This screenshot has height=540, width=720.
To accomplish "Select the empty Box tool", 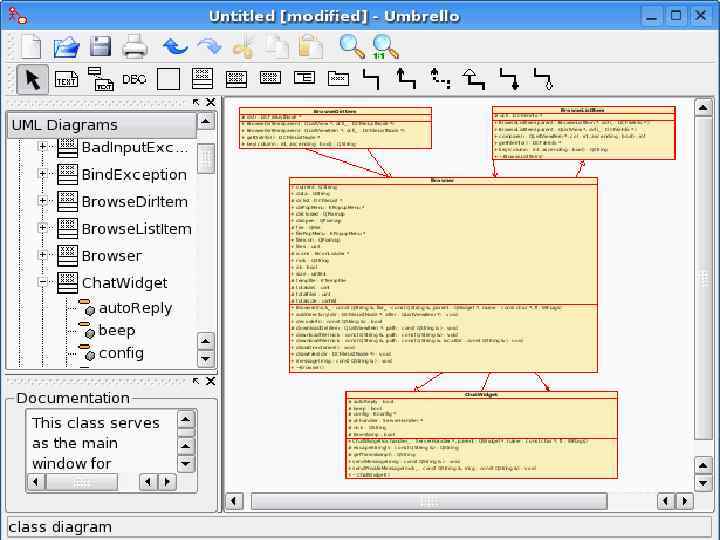I will 169,79.
